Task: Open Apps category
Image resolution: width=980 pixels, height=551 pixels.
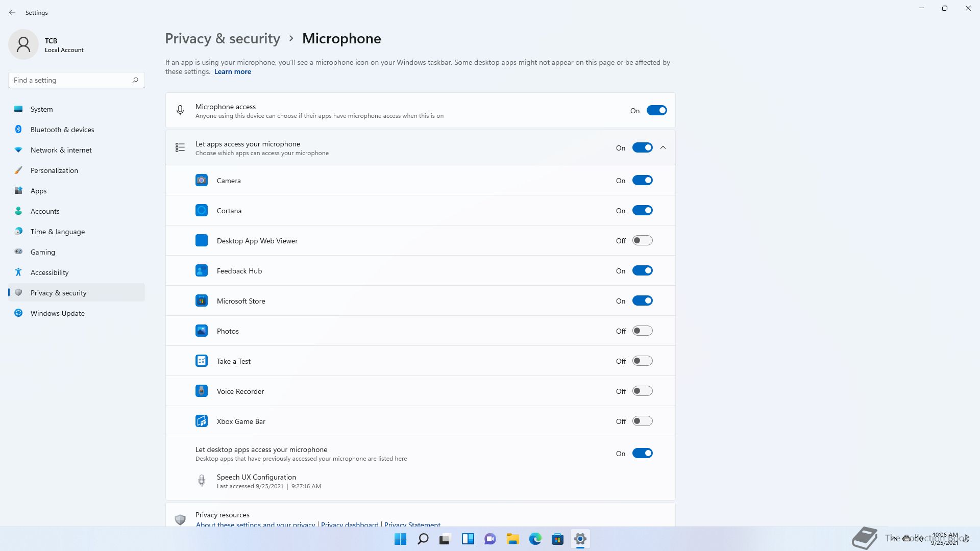Action: click(x=77, y=191)
